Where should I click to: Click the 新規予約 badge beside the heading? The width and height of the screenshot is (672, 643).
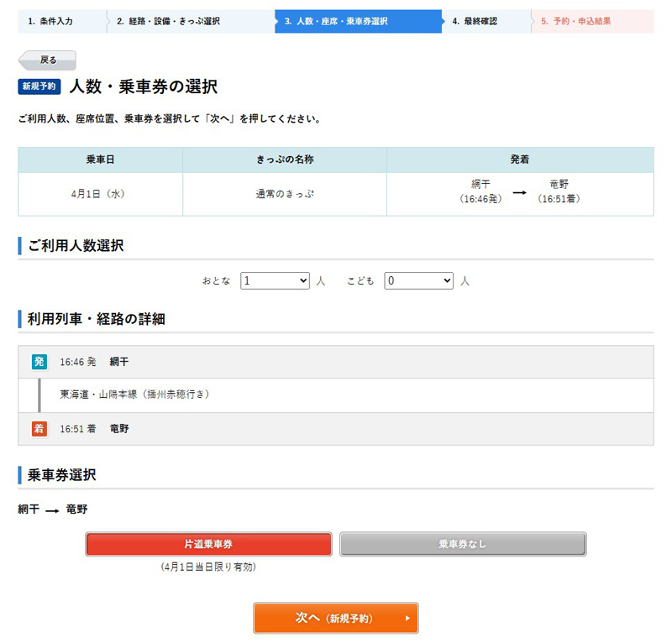click(39, 86)
